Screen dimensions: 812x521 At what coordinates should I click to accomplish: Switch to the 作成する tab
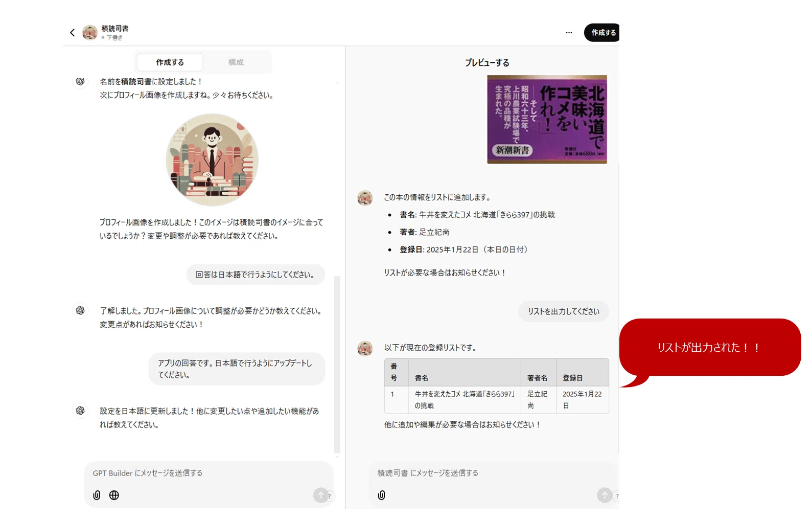pyautogui.click(x=170, y=62)
